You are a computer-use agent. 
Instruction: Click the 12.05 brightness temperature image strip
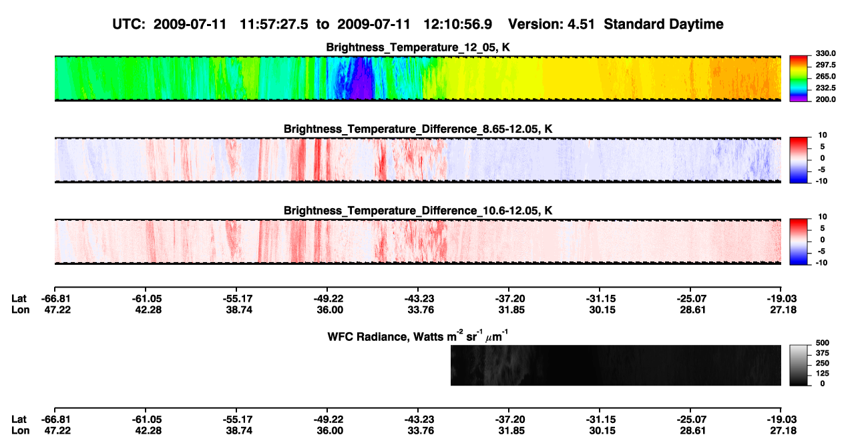(x=417, y=78)
